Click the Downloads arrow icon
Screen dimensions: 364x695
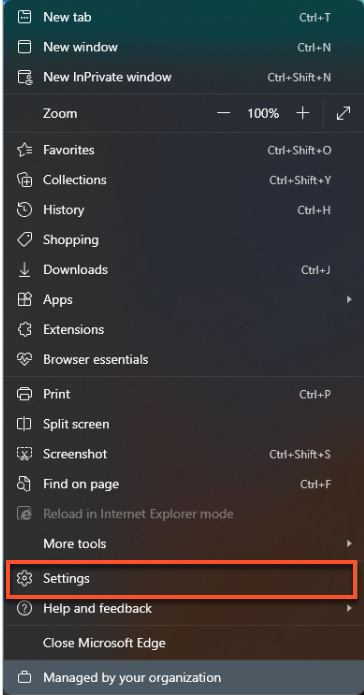pyautogui.click(x=24, y=269)
